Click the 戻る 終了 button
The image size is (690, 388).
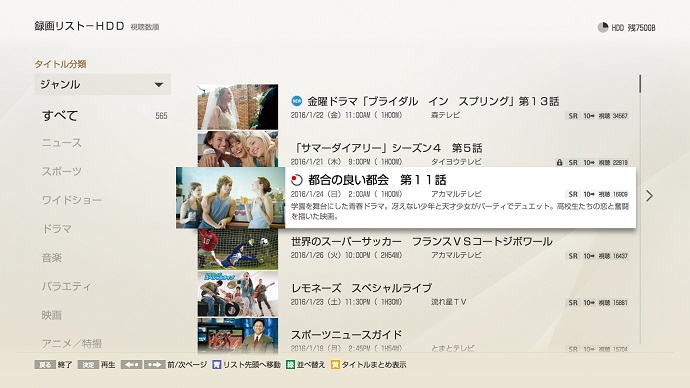pos(53,365)
